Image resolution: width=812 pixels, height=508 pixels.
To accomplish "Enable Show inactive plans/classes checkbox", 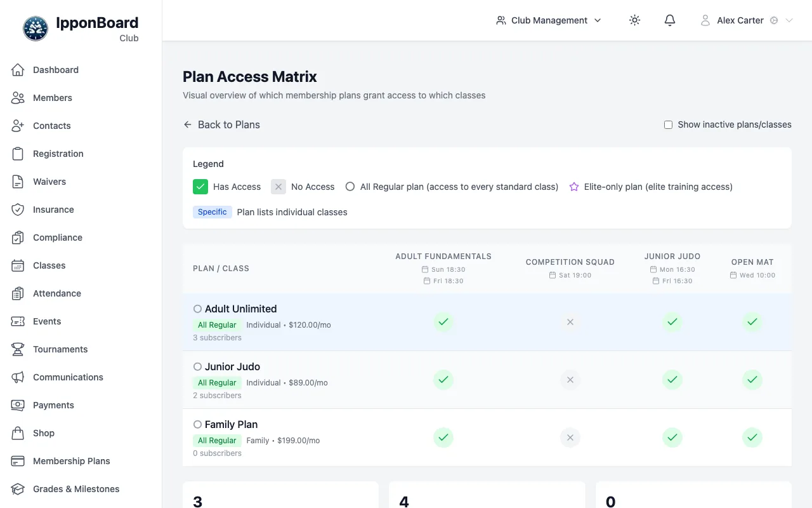I will (668, 124).
